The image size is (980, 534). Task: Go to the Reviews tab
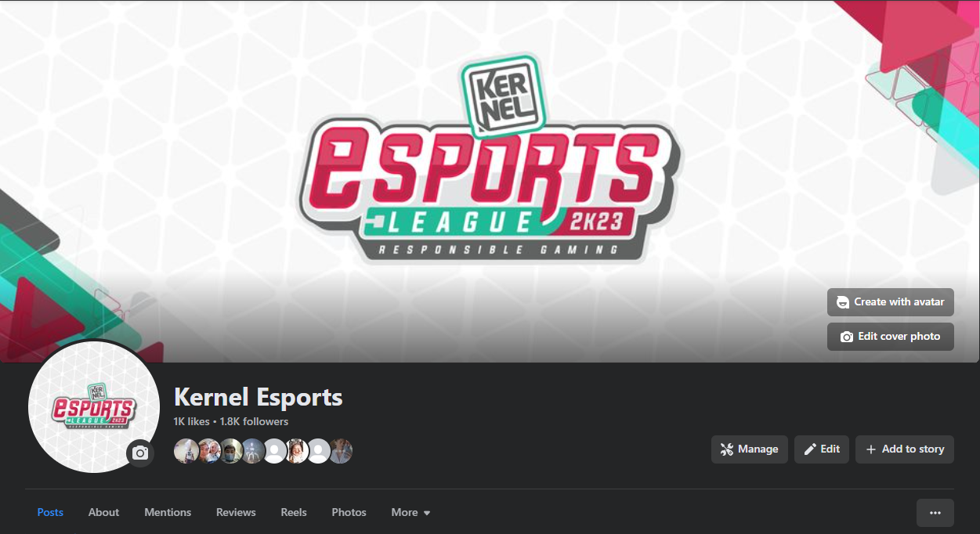click(236, 512)
